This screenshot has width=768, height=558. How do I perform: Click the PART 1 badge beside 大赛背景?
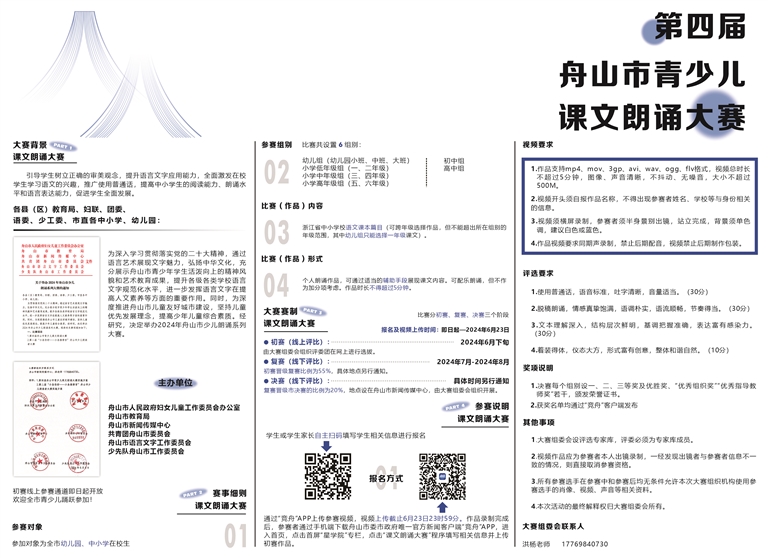(63, 146)
